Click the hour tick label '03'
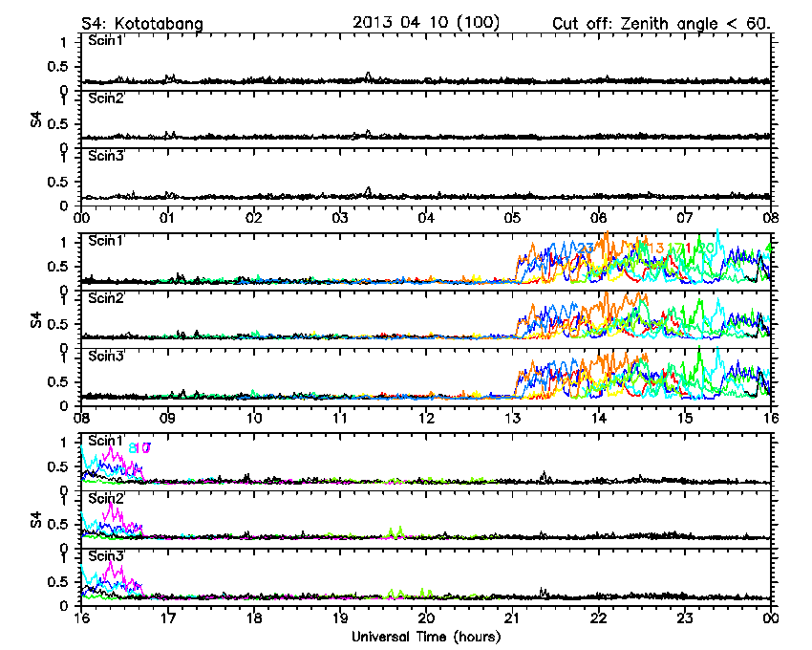Image resolution: width=812 pixels, height=650 pixels. (x=340, y=218)
